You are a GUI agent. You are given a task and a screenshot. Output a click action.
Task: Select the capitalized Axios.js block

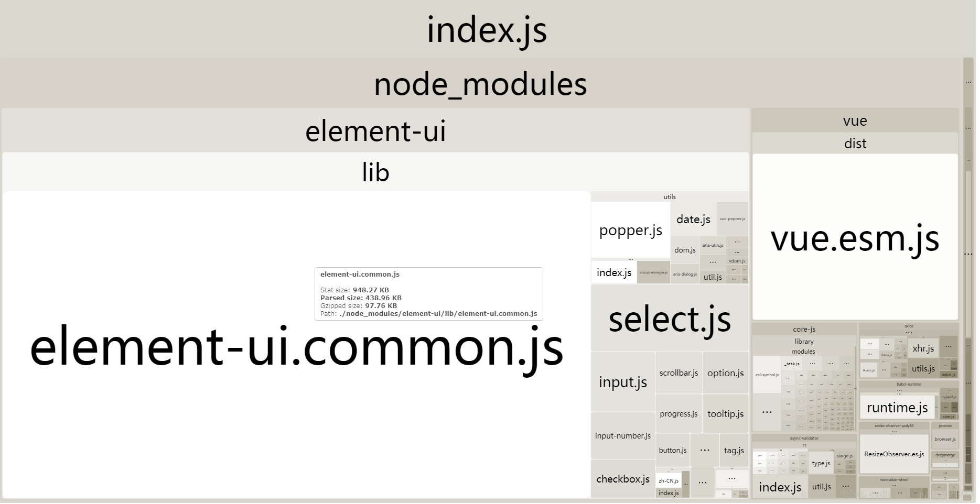click(x=868, y=370)
